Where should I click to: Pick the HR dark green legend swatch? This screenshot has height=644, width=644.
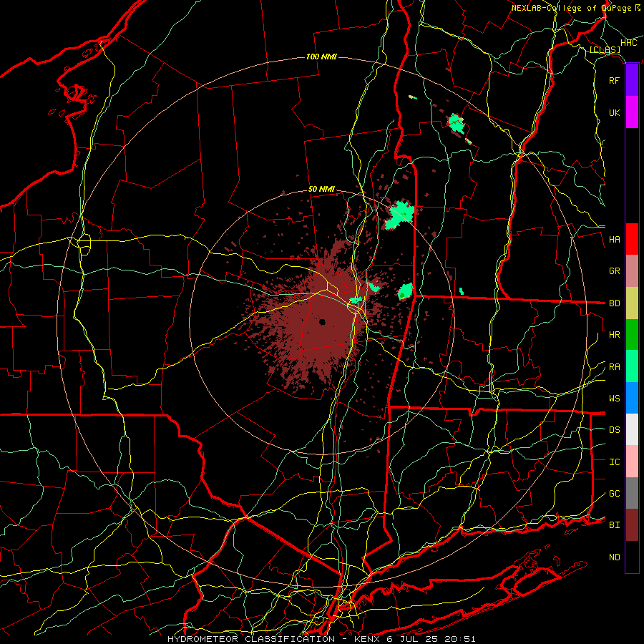coord(632,334)
